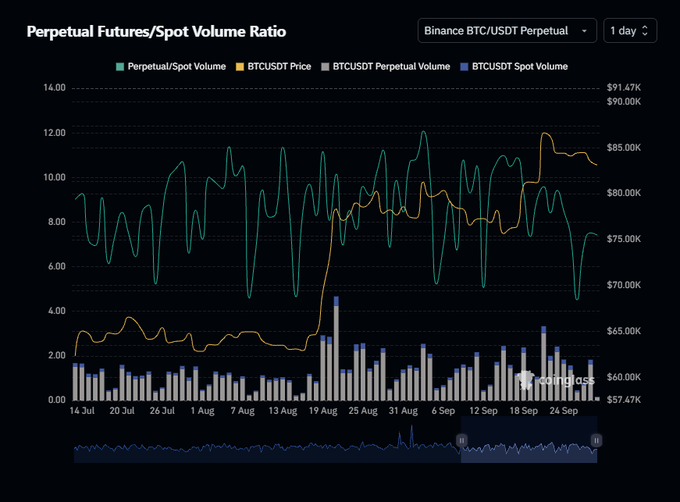Screen dimensions: 680x502
Task: Open the Binance BTC/USDT Perpetual dropdown
Action: click(507, 31)
